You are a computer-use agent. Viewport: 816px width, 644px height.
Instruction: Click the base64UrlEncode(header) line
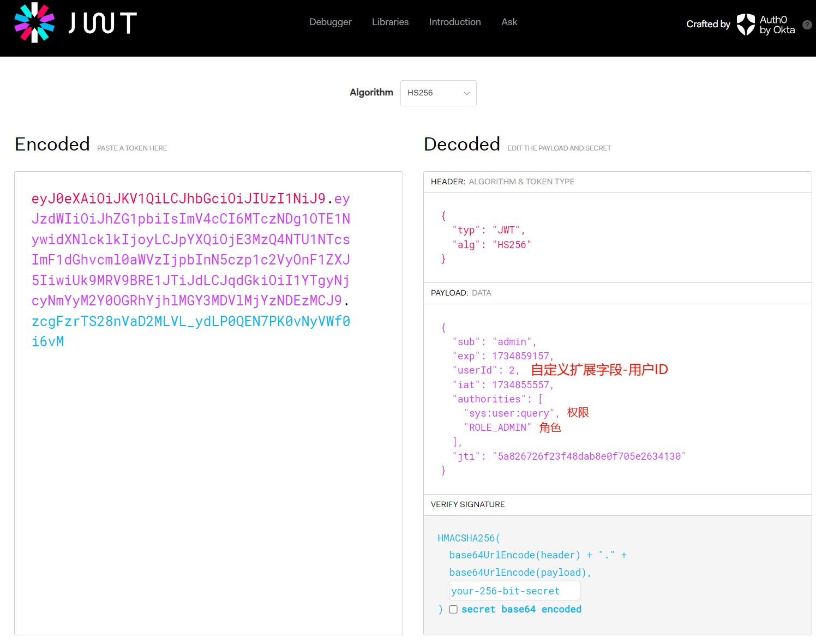coord(538,555)
